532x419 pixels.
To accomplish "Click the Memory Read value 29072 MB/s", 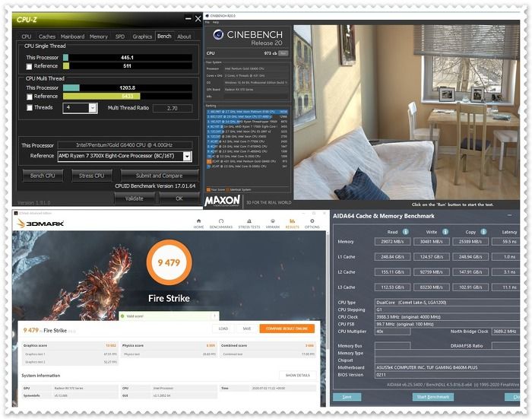I will 392,242.
